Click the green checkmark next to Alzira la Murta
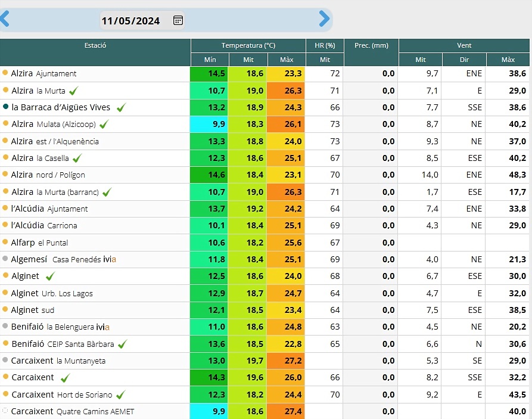 pos(74,91)
